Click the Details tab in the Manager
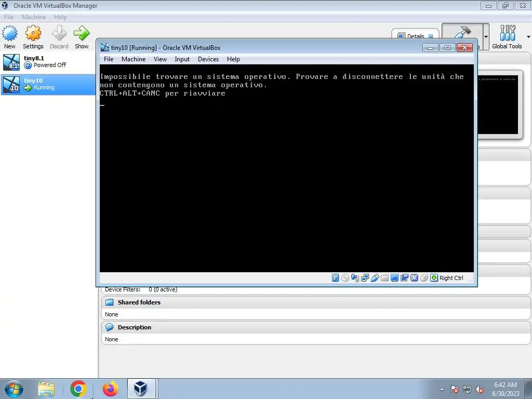The image size is (532, 399). [x=415, y=36]
